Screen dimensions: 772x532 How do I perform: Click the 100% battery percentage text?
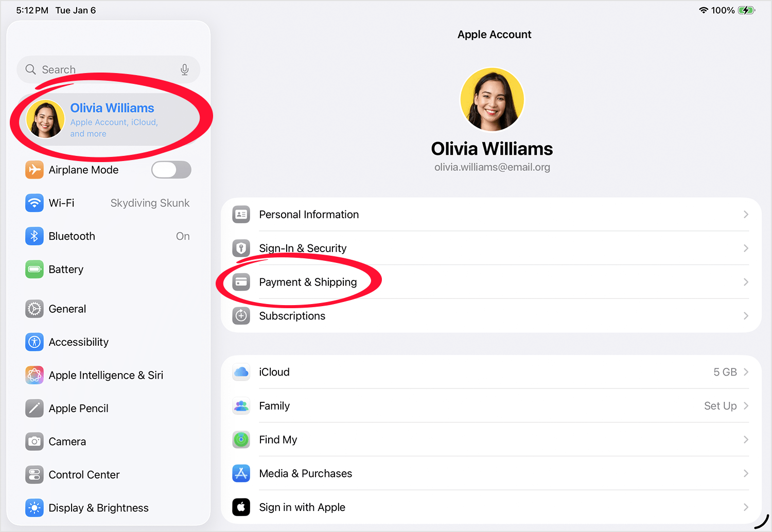click(x=723, y=10)
